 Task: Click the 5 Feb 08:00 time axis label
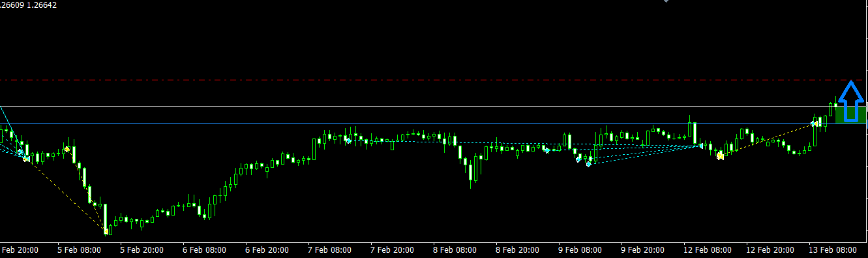click(80, 250)
